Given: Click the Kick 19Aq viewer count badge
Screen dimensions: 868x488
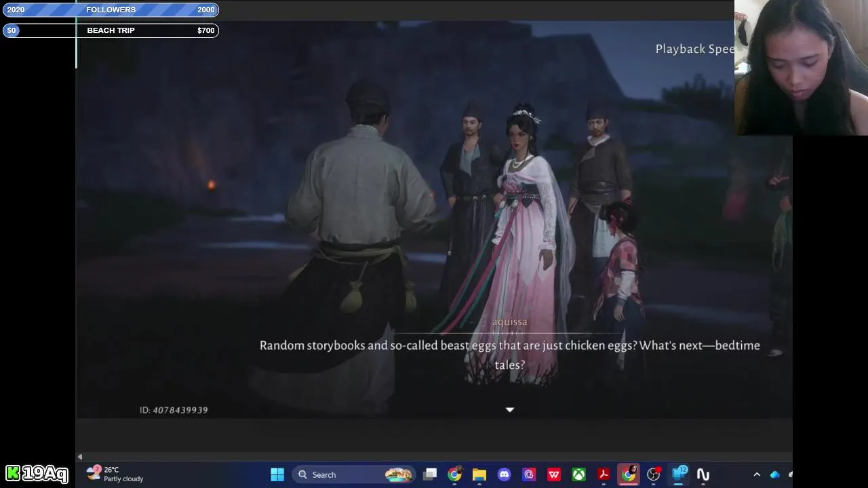Looking at the screenshot, I should 37,473.
